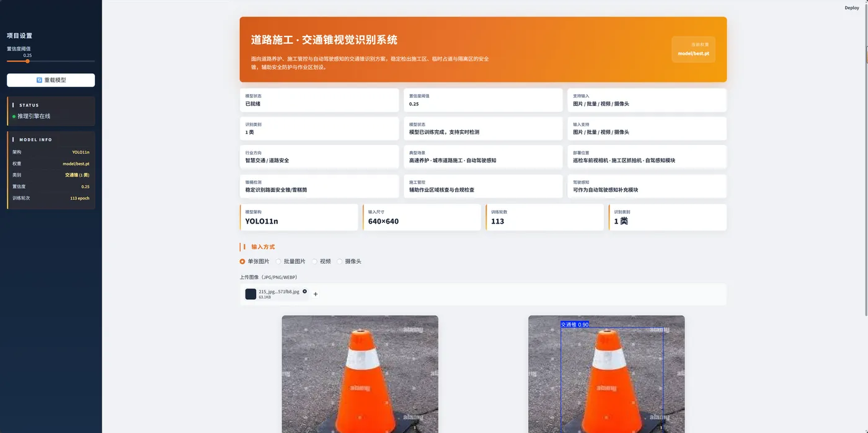The height and width of the screenshot is (433, 868).
Task: Click the 重载模型 button
Action: click(x=51, y=80)
